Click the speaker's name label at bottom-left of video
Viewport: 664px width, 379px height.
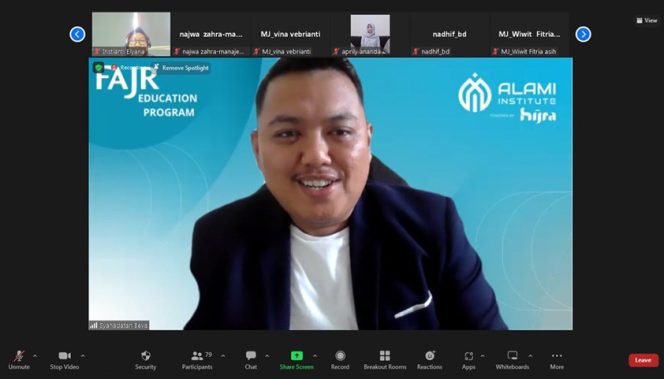[119, 325]
